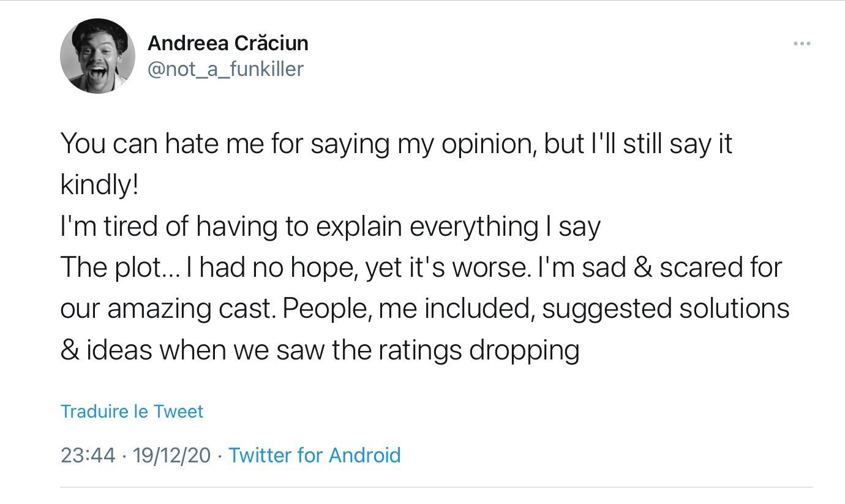Open the Twitter for Android source link
Image resolution: width=845 pixels, height=504 pixels.
click(315, 455)
